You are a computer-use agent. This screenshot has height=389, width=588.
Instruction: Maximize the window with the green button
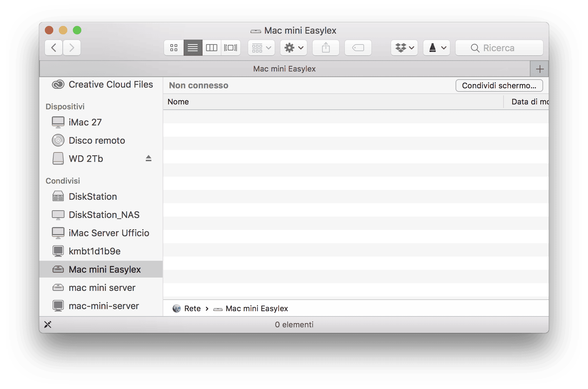coord(77,30)
